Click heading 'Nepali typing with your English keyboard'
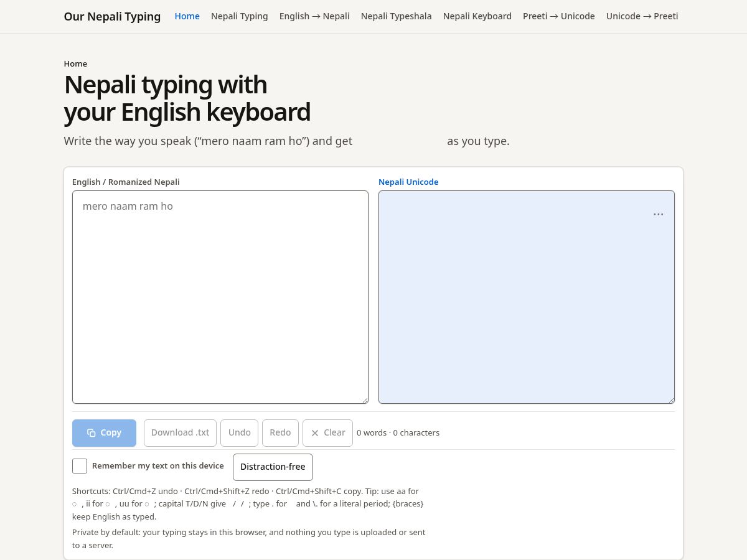The height and width of the screenshot is (560, 747). click(x=187, y=98)
